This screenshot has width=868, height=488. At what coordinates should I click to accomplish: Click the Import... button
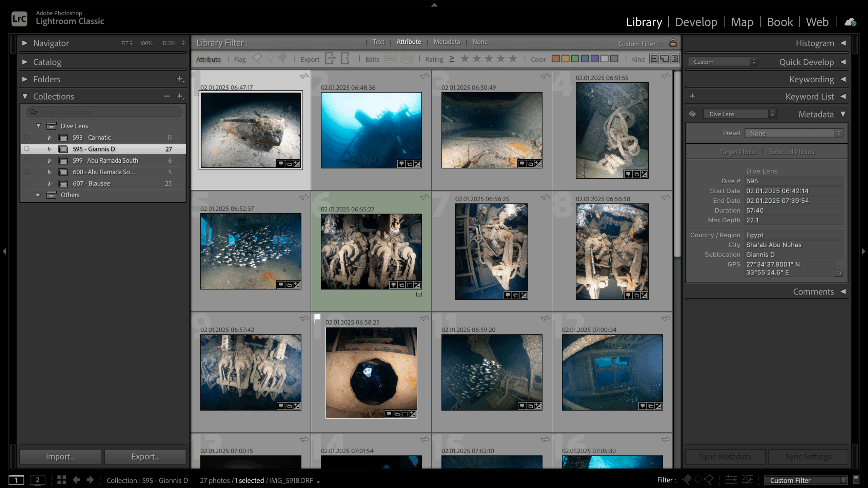click(x=60, y=456)
